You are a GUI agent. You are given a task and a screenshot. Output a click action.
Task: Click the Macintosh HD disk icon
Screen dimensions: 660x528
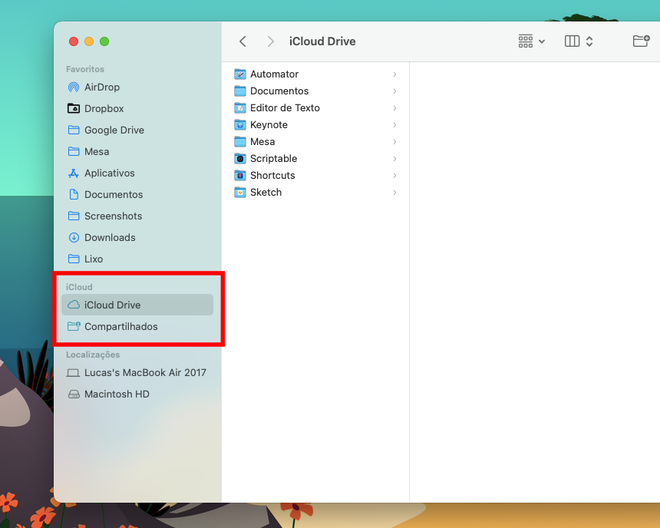74,395
